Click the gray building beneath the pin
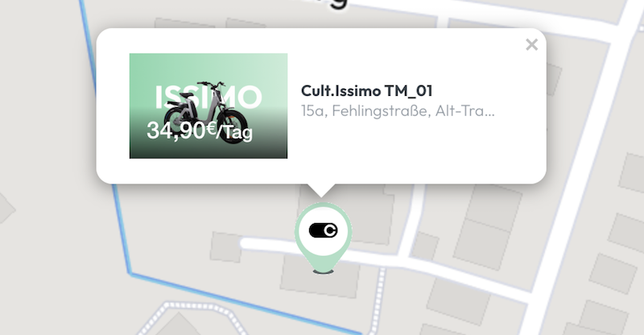 click(x=320, y=275)
